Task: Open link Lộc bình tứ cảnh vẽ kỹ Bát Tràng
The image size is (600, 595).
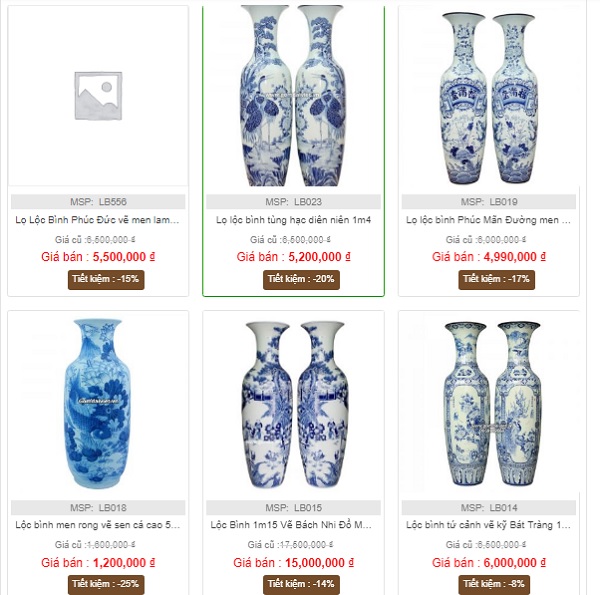Action: (488, 525)
